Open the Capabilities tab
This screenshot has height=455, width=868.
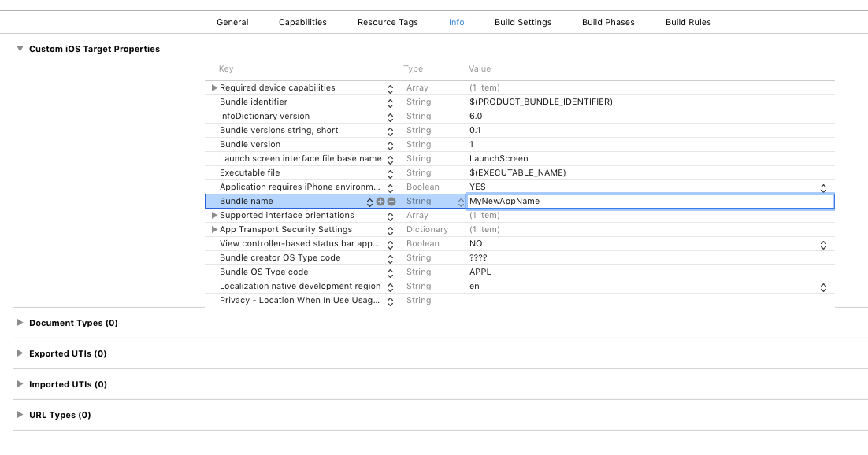tap(302, 22)
